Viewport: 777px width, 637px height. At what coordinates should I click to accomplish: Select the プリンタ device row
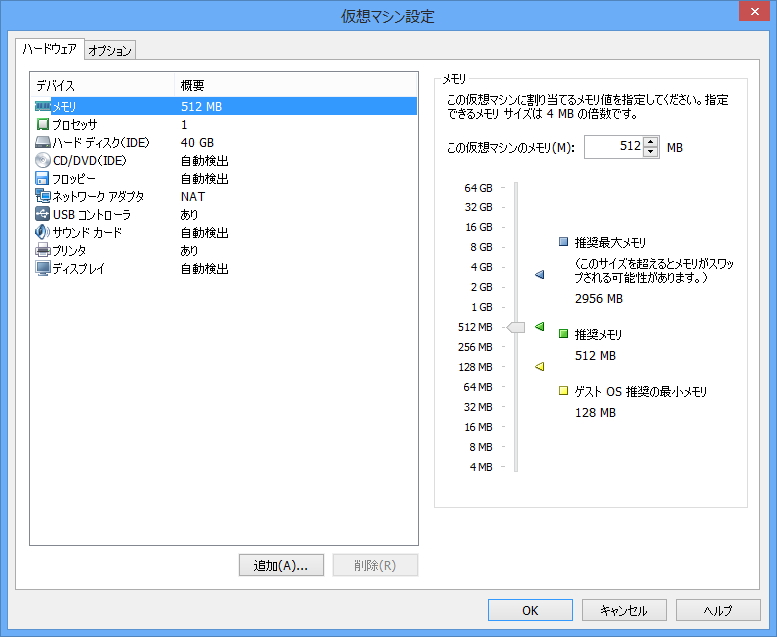click(x=224, y=250)
